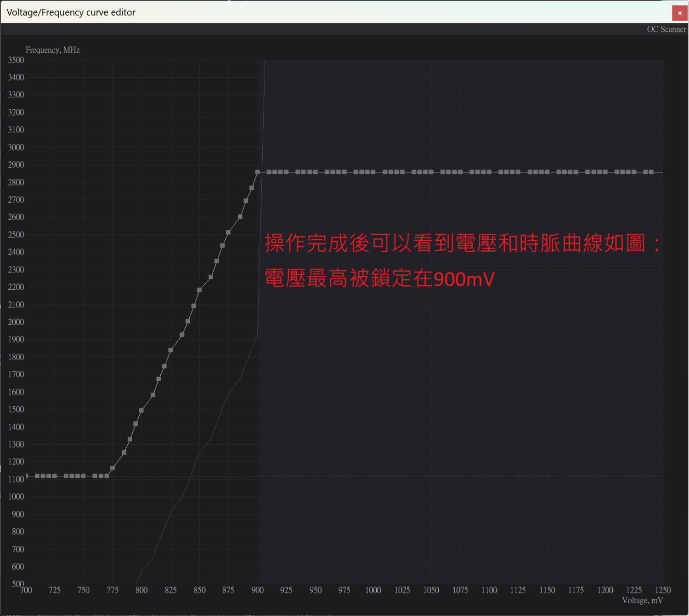The width and height of the screenshot is (689, 616).
Task: Close the Voltage/Frequency curve editor window
Action: coord(680,13)
